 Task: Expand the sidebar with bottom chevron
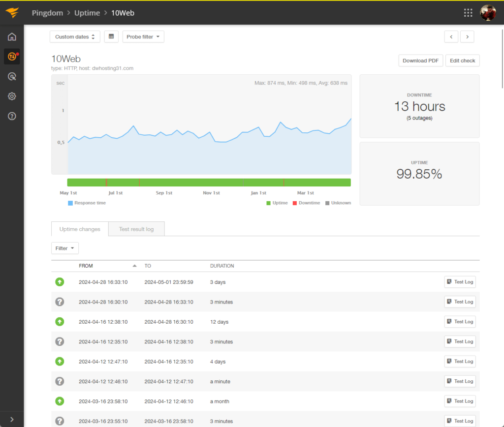click(x=12, y=419)
